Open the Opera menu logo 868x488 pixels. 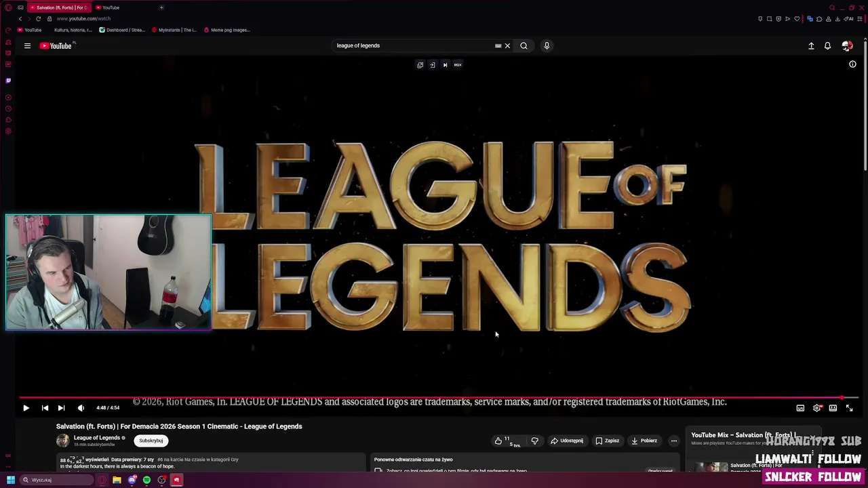8,7
